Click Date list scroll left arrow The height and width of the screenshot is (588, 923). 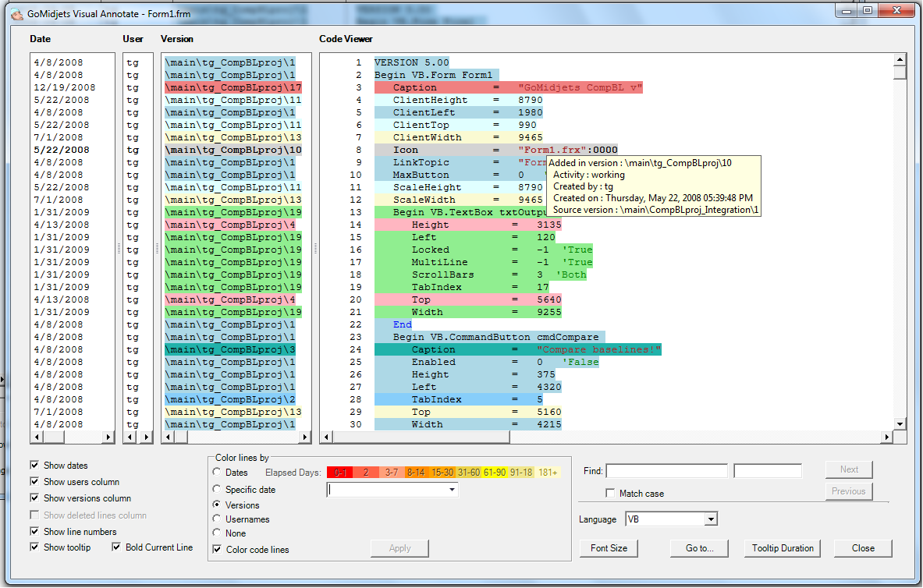tap(36, 437)
